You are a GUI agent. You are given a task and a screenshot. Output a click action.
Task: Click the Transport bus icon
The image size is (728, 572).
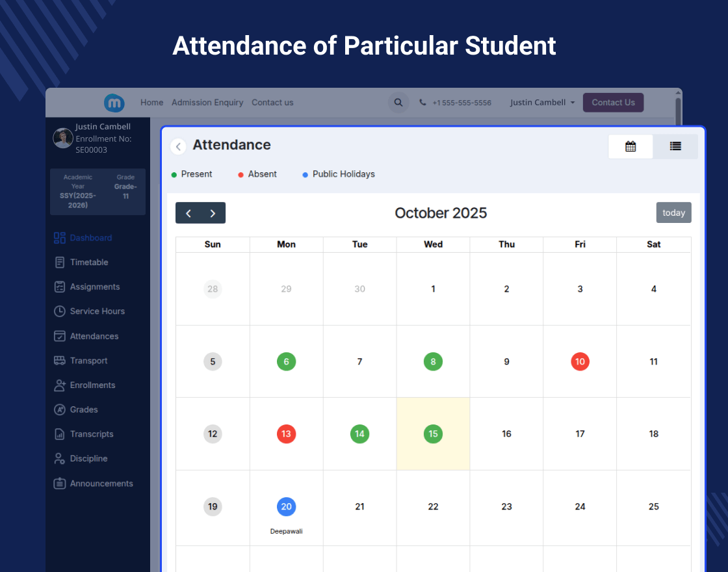click(59, 361)
